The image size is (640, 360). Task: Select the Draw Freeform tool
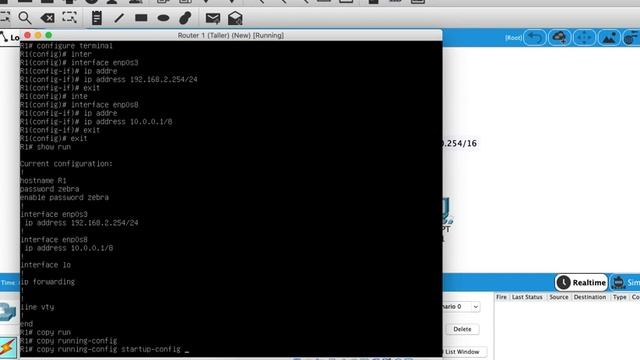point(185,18)
